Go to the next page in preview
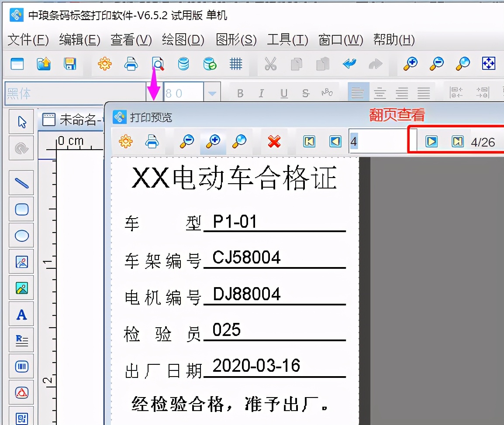504x425 pixels. pyautogui.click(x=431, y=141)
